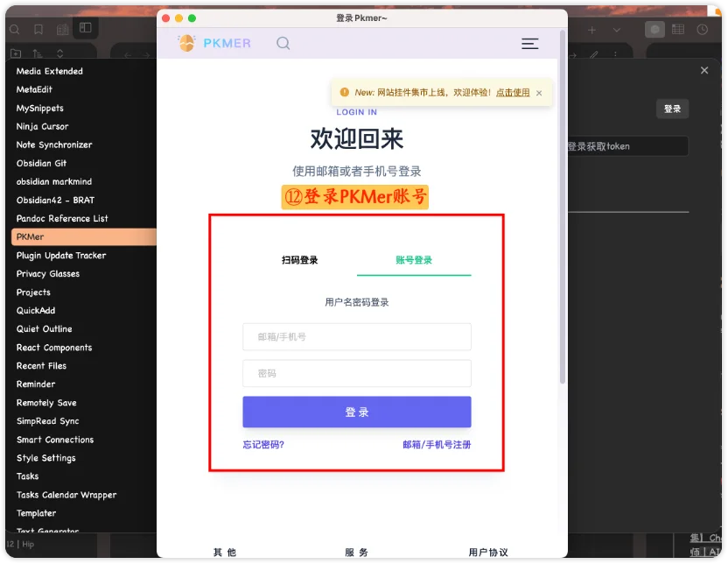The height and width of the screenshot is (564, 728).
Task: Open the bookmarks panel icon
Action: [38, 28]
